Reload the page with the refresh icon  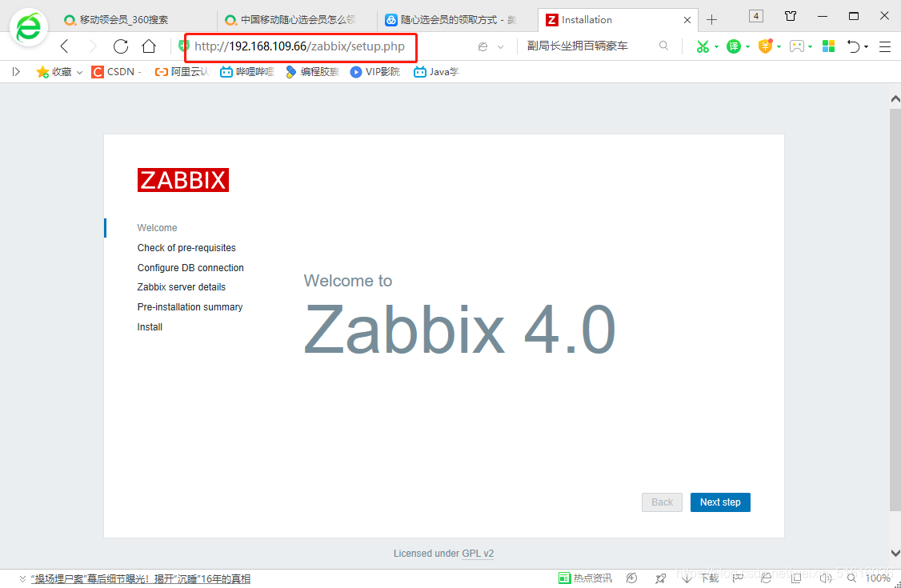(121, 46)
